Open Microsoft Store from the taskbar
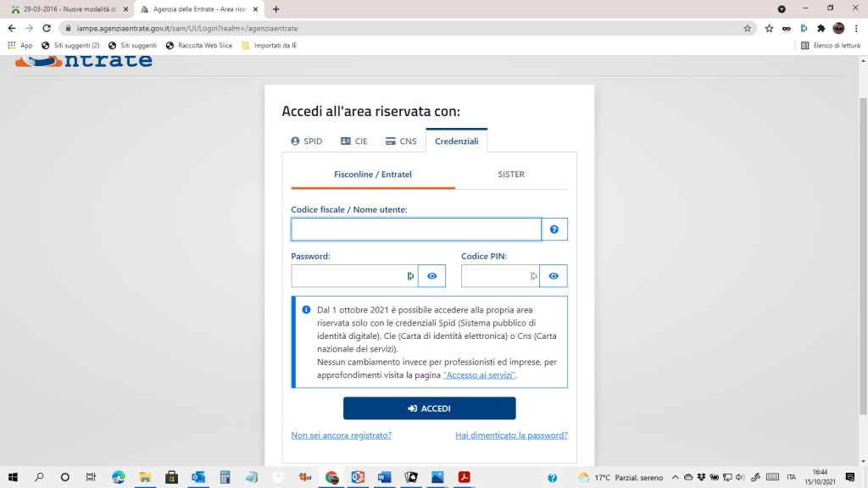Image resolution: width=868 pixels, height=488 pixels. coord(171,477)
